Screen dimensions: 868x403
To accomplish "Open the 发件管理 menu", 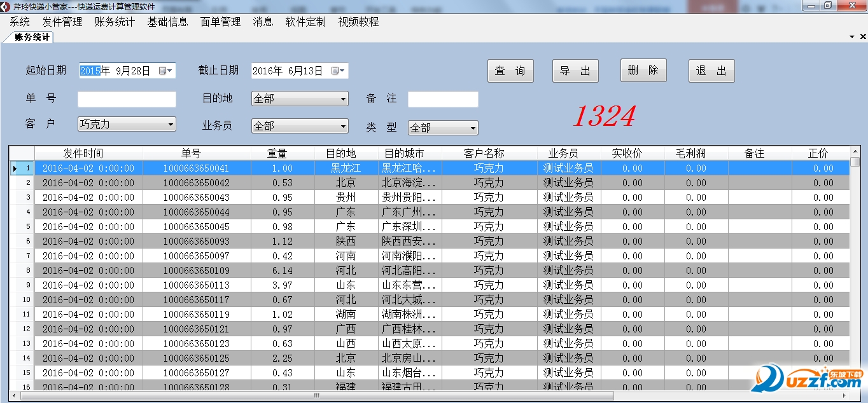I will (62, 22).
